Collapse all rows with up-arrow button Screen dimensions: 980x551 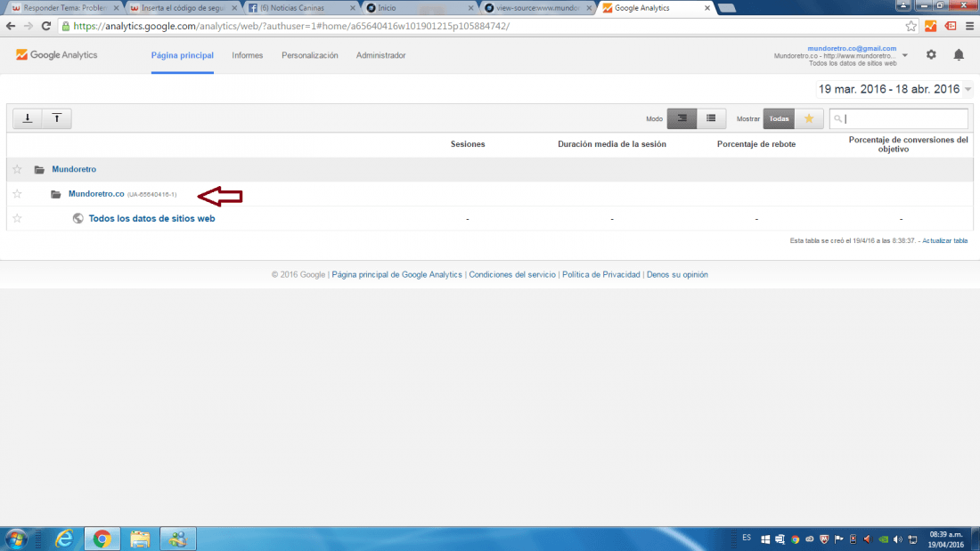pos(57,118)
